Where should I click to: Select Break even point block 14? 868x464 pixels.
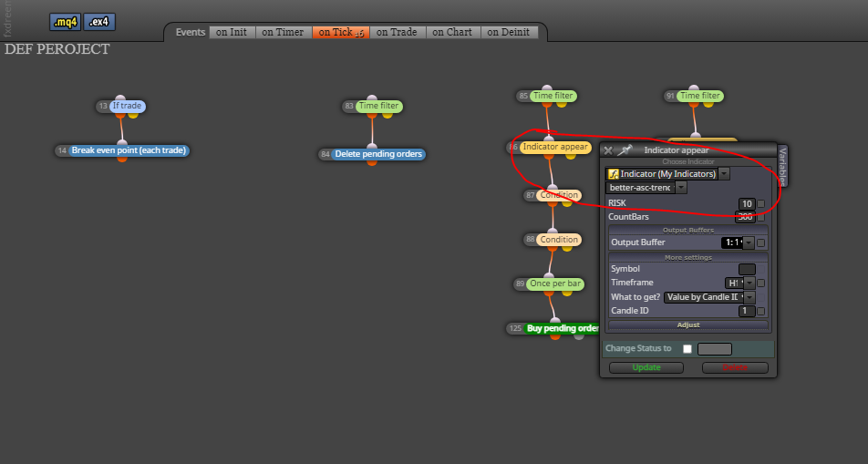[129, 150]
